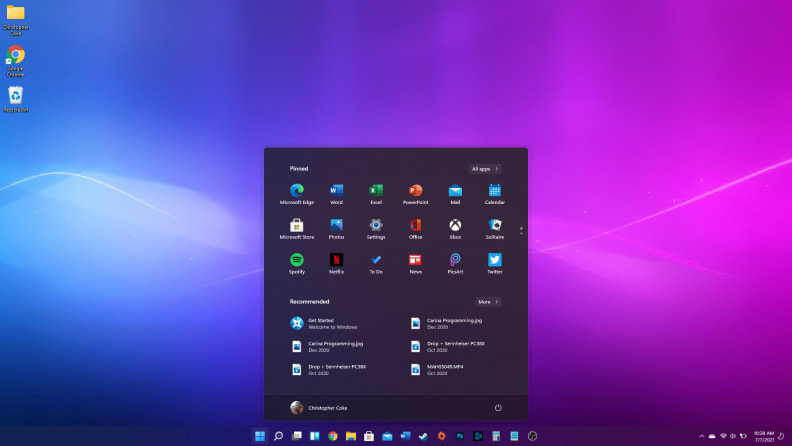Launch Origin from the taskbar

441,436
